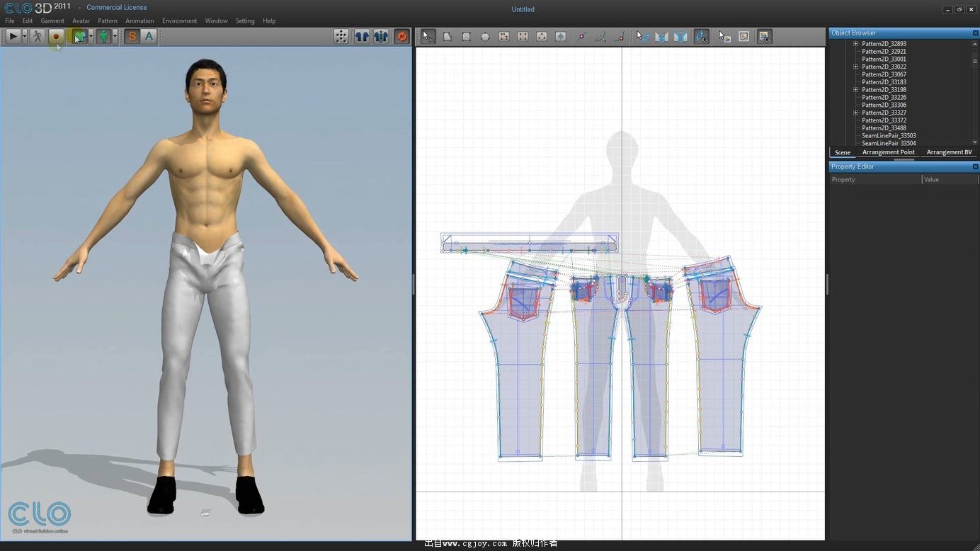Open dropdown arrow beside green garment icon

tap(91, 36)
